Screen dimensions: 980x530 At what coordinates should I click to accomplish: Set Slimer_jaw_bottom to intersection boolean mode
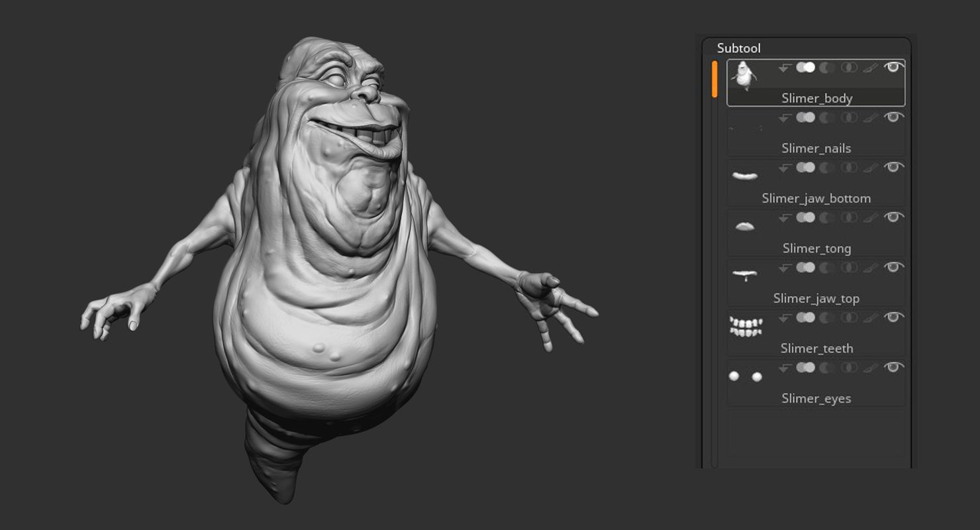click(x=849, y=168)
